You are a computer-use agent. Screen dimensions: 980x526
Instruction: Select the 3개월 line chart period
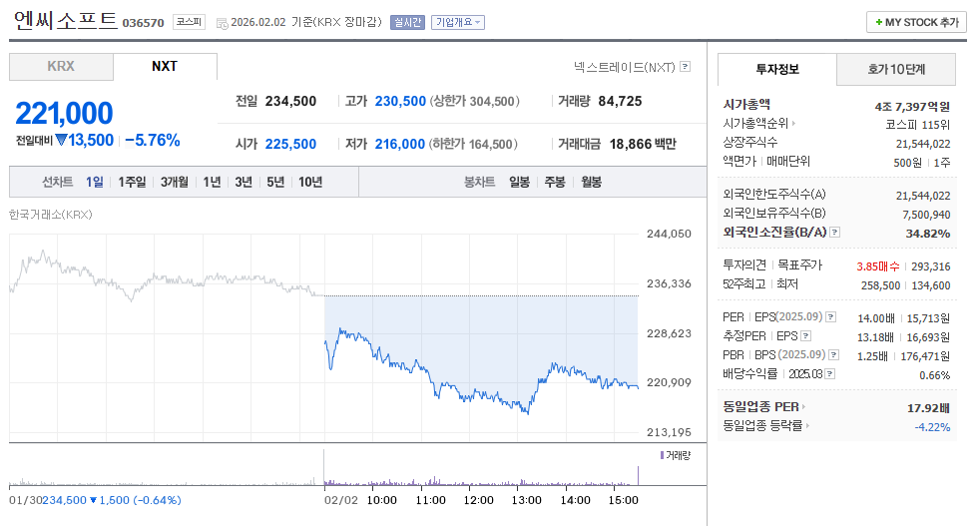coord(175,182)
